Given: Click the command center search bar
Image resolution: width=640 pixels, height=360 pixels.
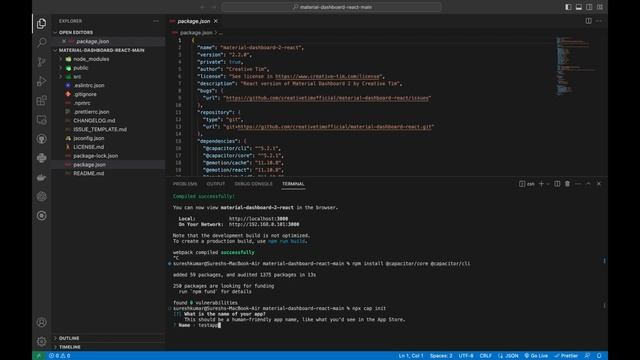Looking at the screenshot, I should point(331,7).
